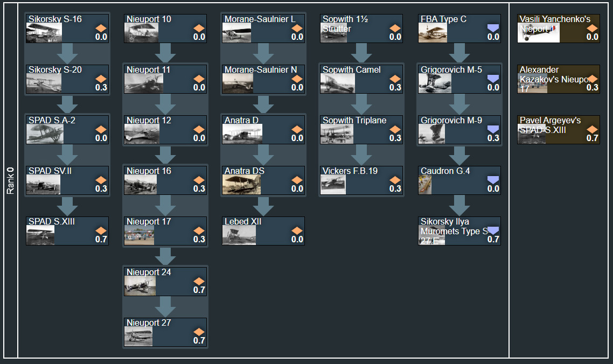Click the blue class icon on Grigorovich M-5

[x=493, y=79]
